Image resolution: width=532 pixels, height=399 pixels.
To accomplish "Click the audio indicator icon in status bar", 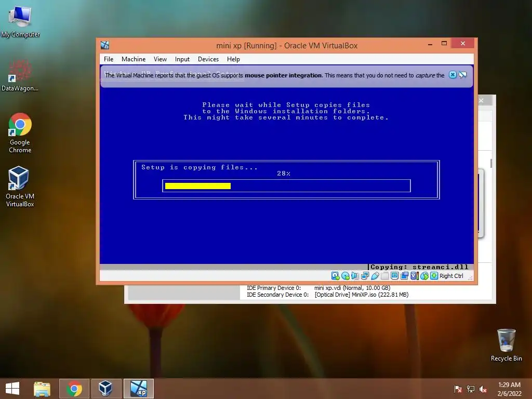I will tap(355, 276).
